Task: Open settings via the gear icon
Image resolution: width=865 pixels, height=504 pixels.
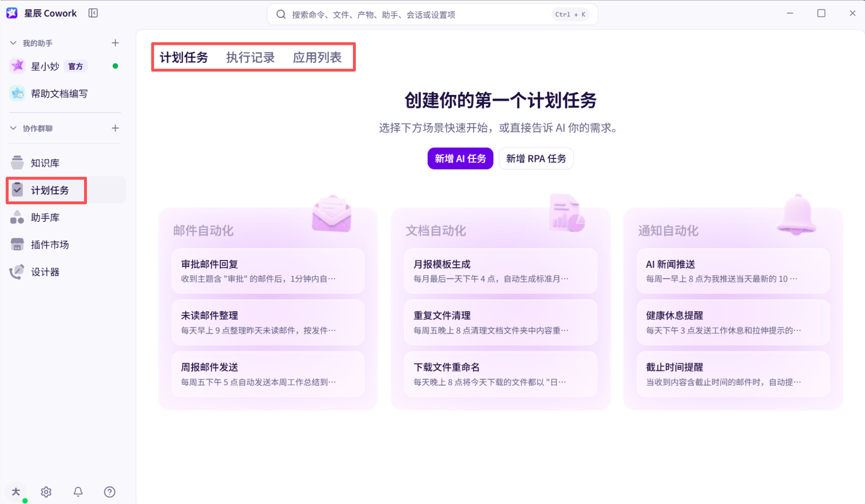Action: [46, 492]
